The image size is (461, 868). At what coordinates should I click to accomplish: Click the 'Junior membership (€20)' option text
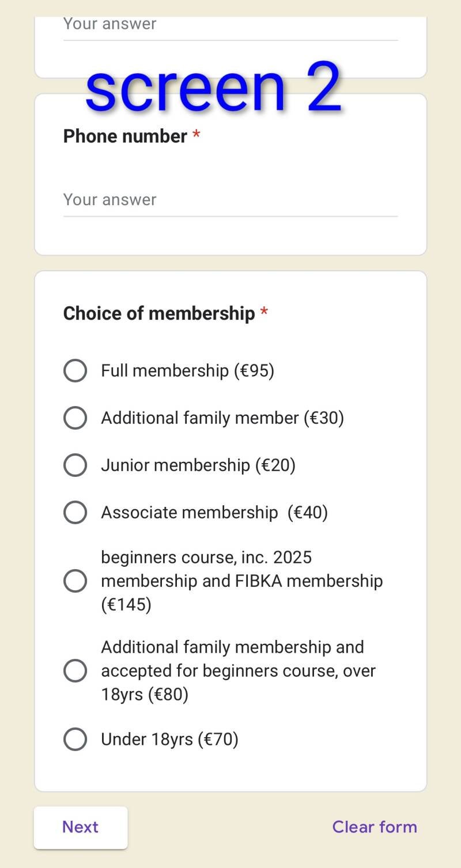198,465
